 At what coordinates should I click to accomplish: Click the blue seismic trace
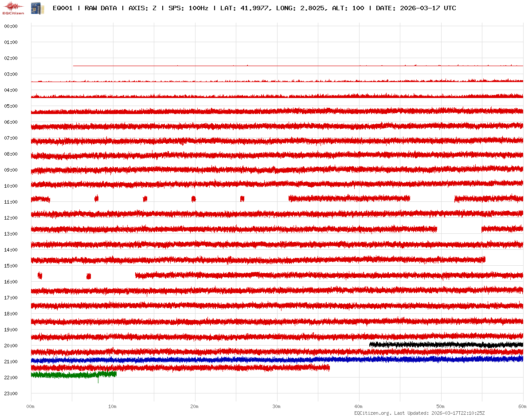coord(266,360)
